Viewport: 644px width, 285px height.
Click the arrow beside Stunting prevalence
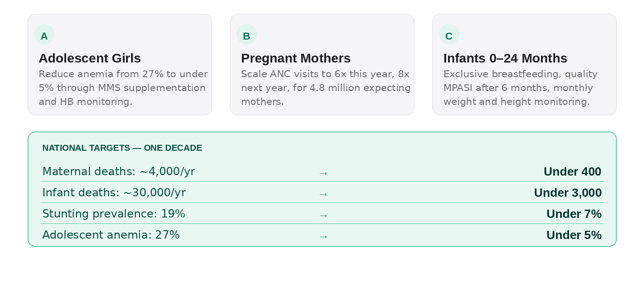pos(323,215)
